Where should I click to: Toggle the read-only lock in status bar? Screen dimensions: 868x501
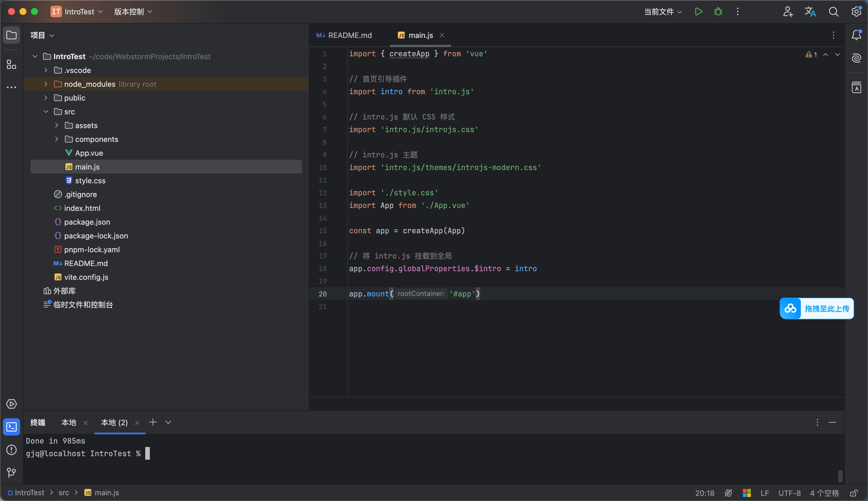pos(854,493)
